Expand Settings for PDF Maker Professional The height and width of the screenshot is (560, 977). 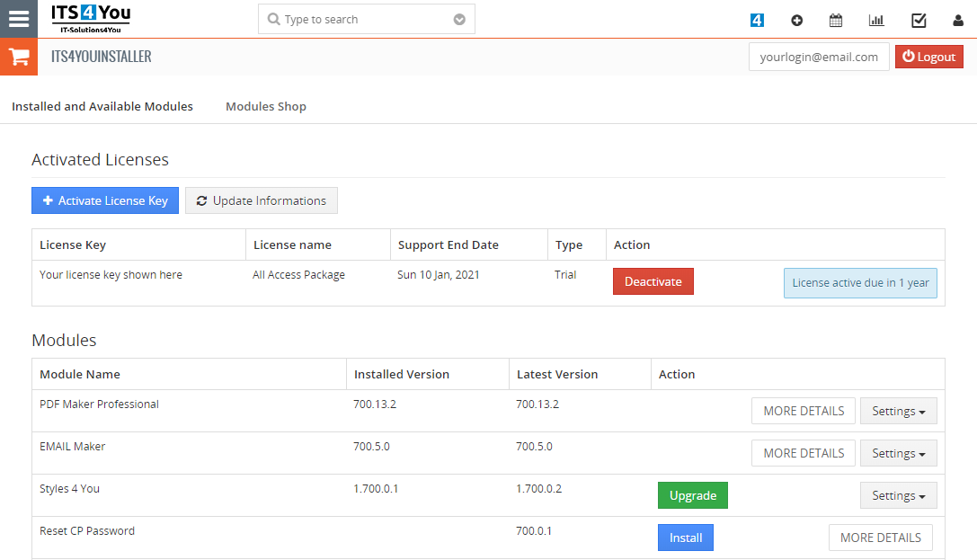point(898,411)
